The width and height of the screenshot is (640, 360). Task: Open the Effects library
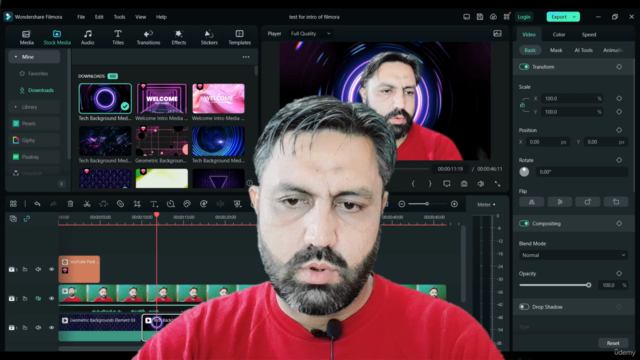[x=178, y=37]
